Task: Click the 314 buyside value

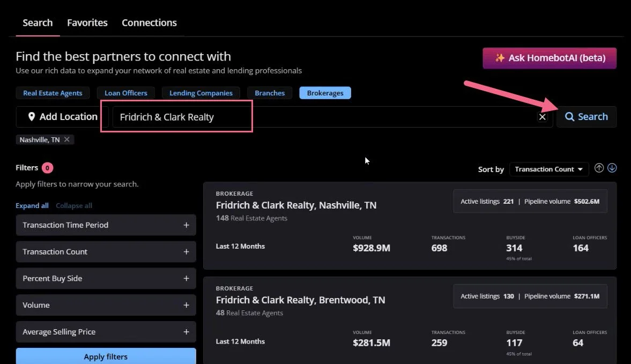Action: point(514,248)
